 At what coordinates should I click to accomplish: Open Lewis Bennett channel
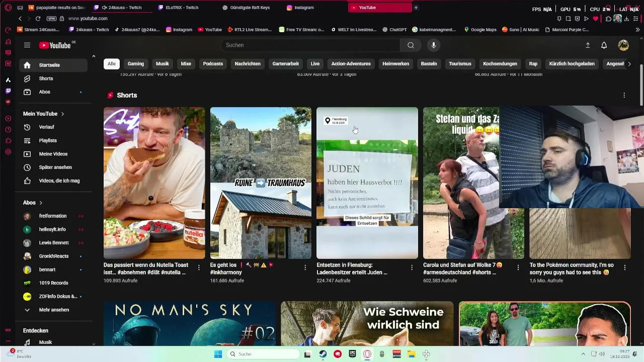click(x=53, y=243)
